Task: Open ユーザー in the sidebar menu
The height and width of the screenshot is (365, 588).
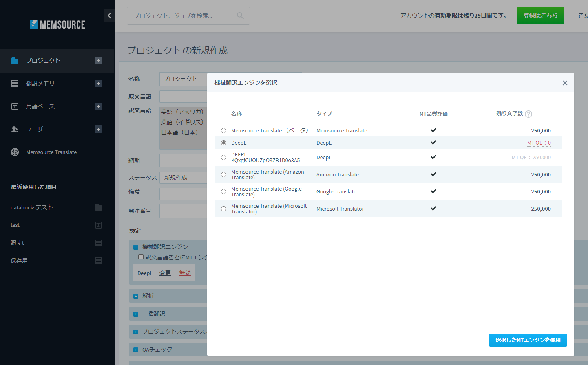Action: [38, 129]
